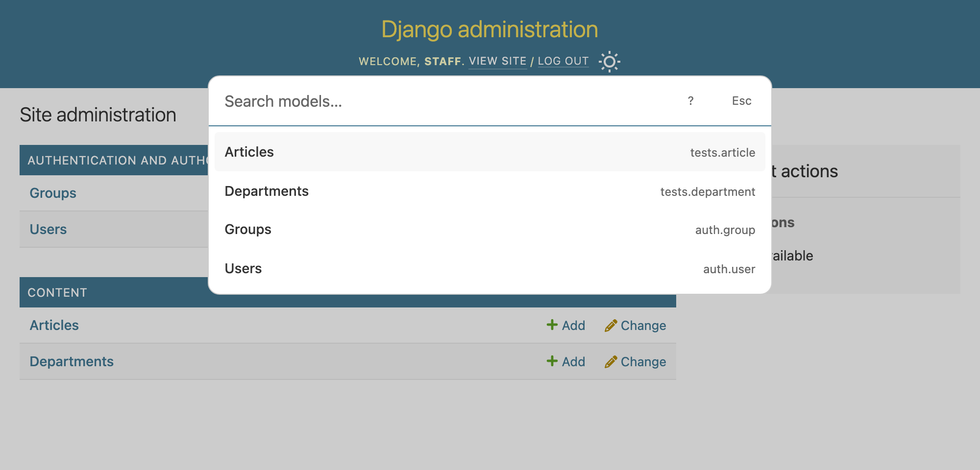The image size is (980, 470).
Task: Select Departments result in search palette
Action: 490,191
